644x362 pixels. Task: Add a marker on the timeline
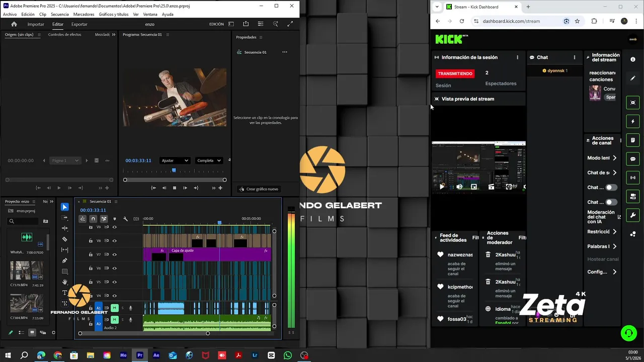tap(114, 219)
